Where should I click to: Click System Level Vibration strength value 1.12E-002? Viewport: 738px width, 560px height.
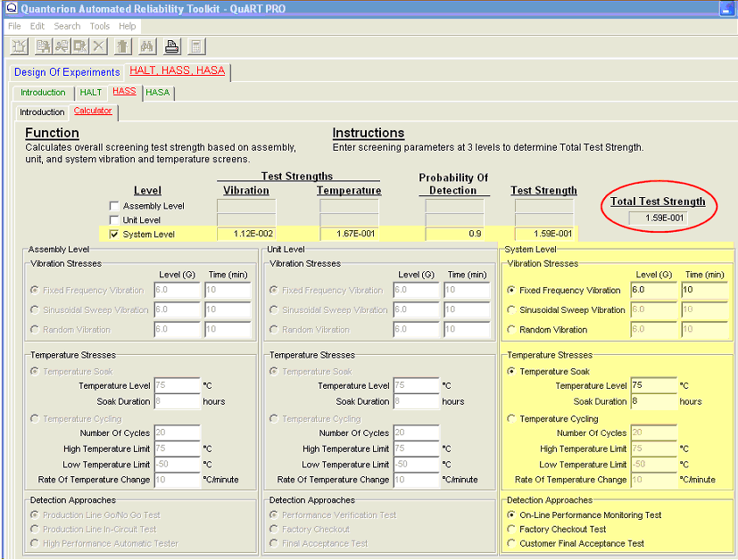246,234
